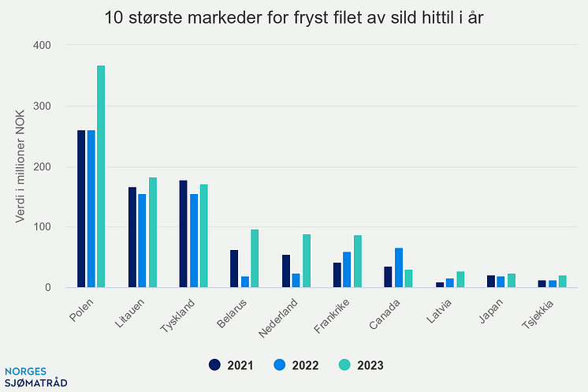The width and height of the screenshot is (588, 392).
Task: Click the Tyskland axis label
Action: pos(178,315)
